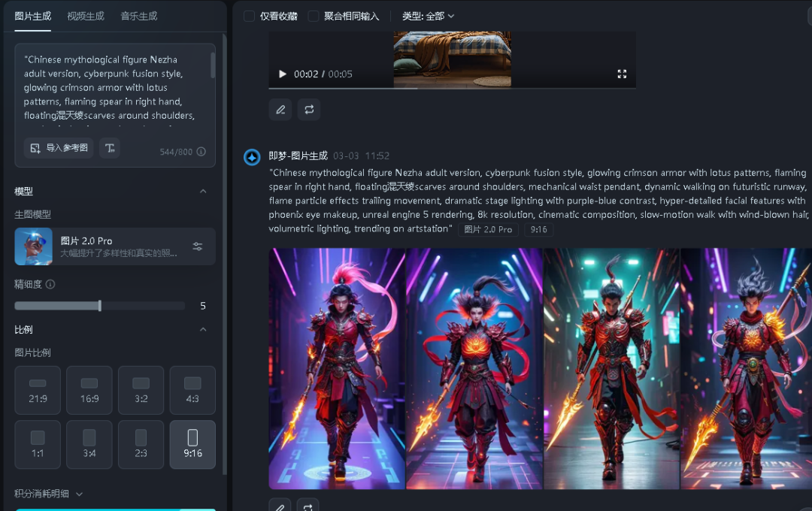Screen dimensions: 812x511
Task: Select the 16:9 aspect ratio
Action: (x=89, y=390)
